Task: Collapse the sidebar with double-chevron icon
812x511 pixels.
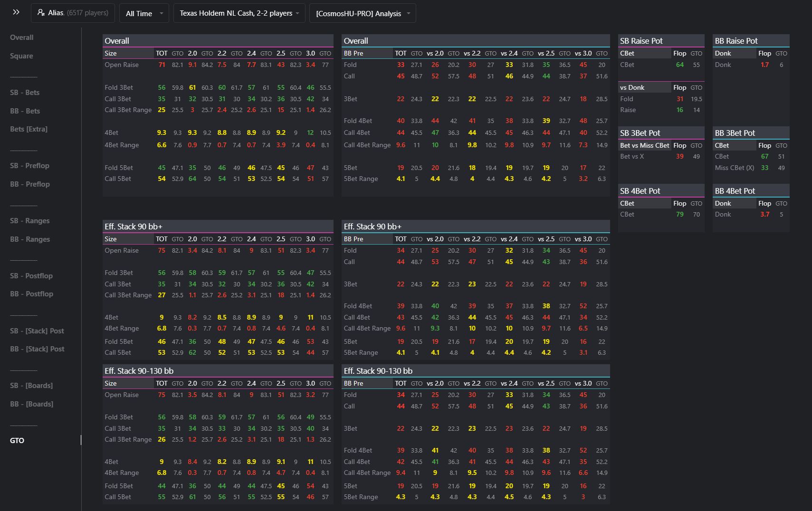Action: [16, 12]
